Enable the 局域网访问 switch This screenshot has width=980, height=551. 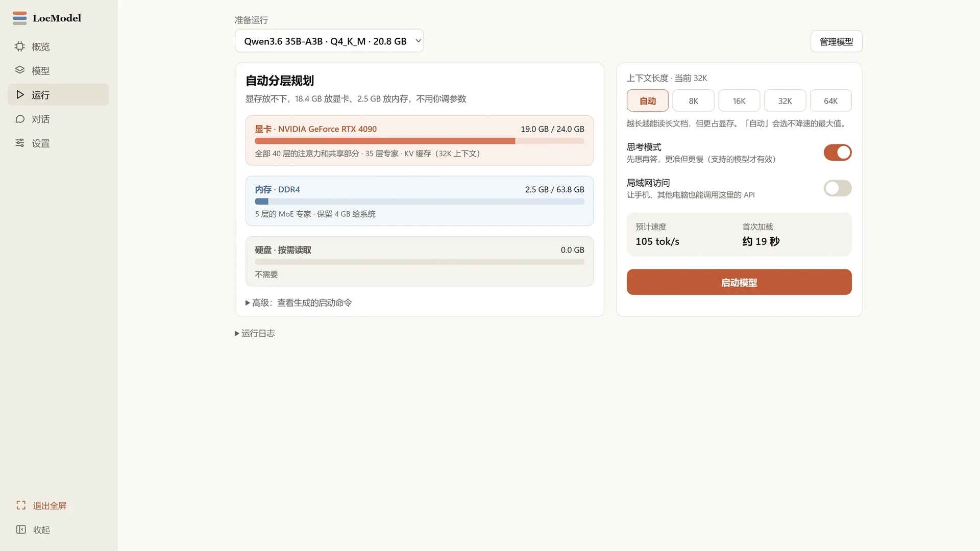point(837,188)
